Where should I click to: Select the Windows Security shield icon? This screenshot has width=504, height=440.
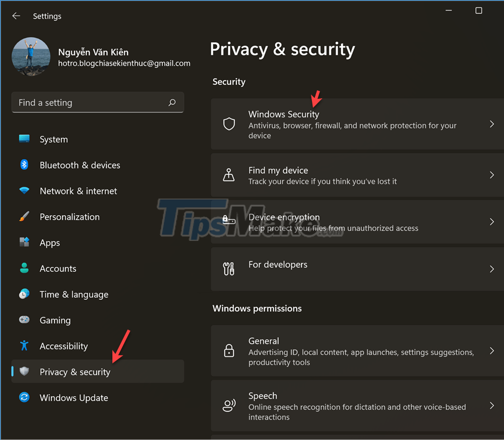point(229,122)
